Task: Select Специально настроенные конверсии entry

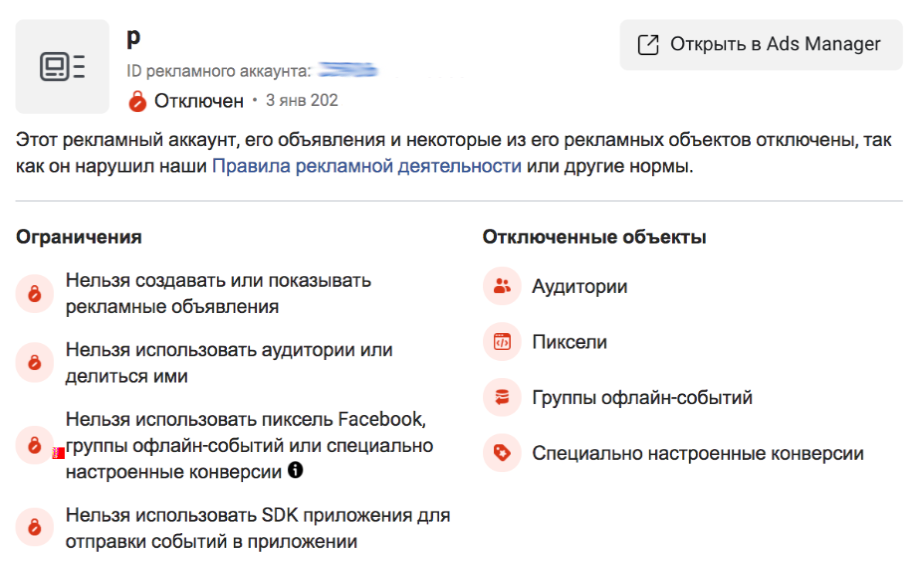Action: pos(697,454)
